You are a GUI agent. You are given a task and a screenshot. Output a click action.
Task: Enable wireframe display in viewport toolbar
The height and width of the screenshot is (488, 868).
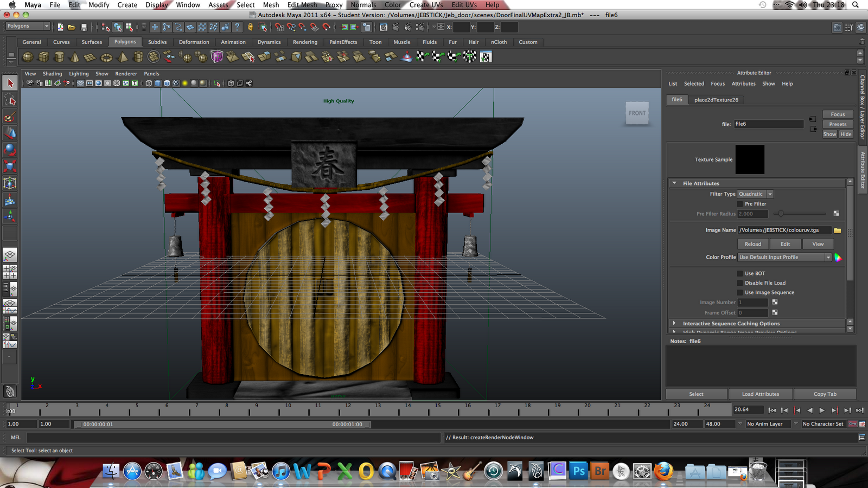(x=149, y=83)
